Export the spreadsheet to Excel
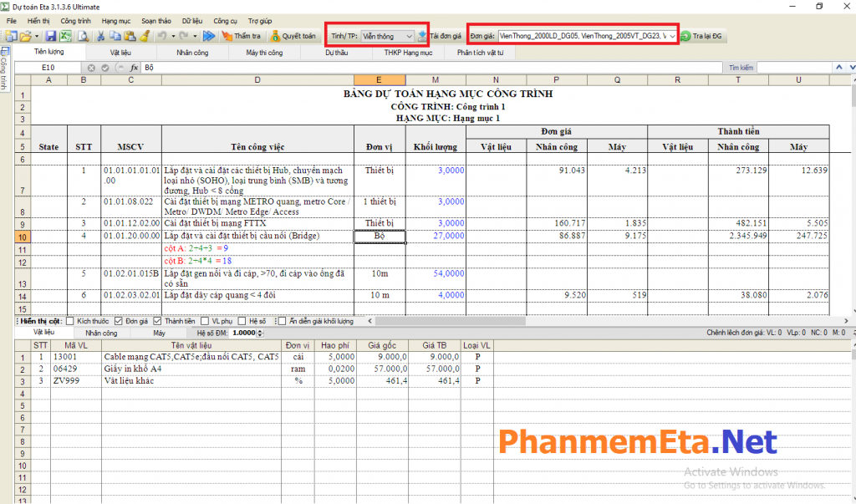Screen dimensions: 856x504 coord(64,36)
